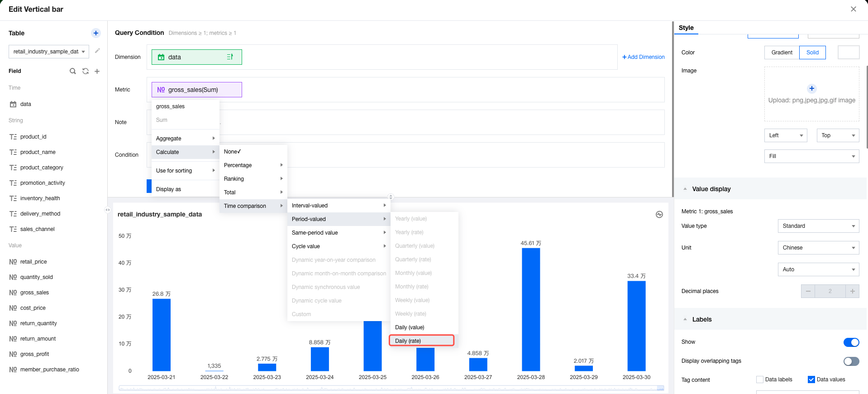Refresh the field list
This screenshot has width=868, height=394.
click(x=85, y=71)
